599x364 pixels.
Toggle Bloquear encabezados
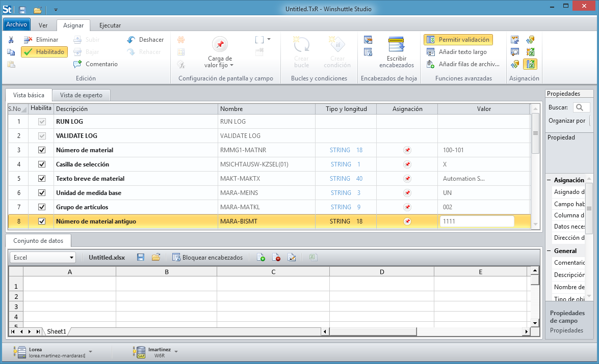click(x=207, y=258)
